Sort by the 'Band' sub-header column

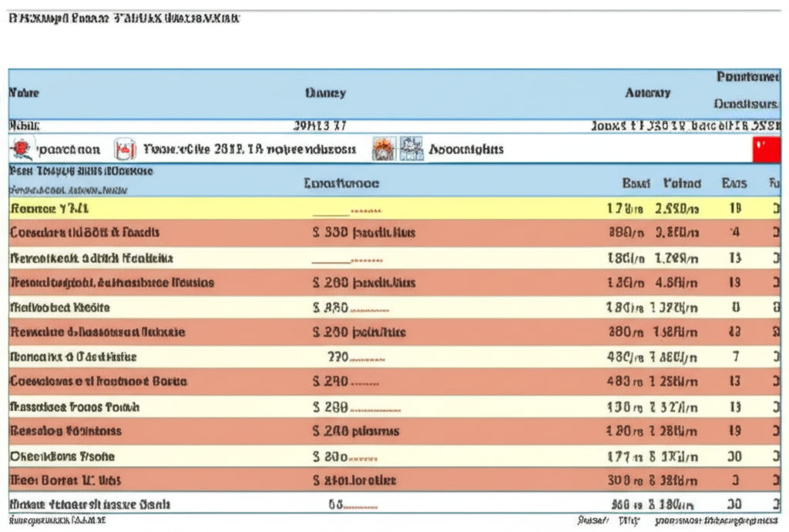point(636,183)
